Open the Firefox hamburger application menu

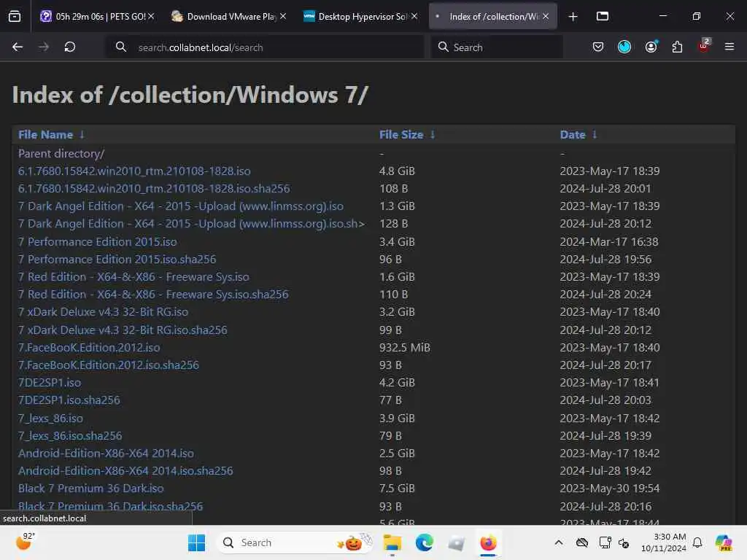point(729,47)
